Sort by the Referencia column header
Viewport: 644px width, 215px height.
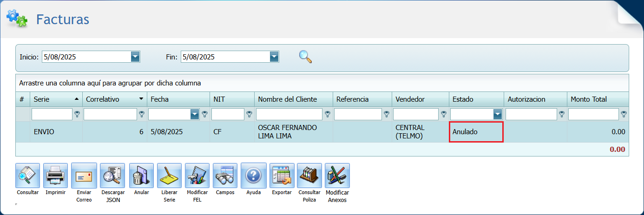click(362, 99)
